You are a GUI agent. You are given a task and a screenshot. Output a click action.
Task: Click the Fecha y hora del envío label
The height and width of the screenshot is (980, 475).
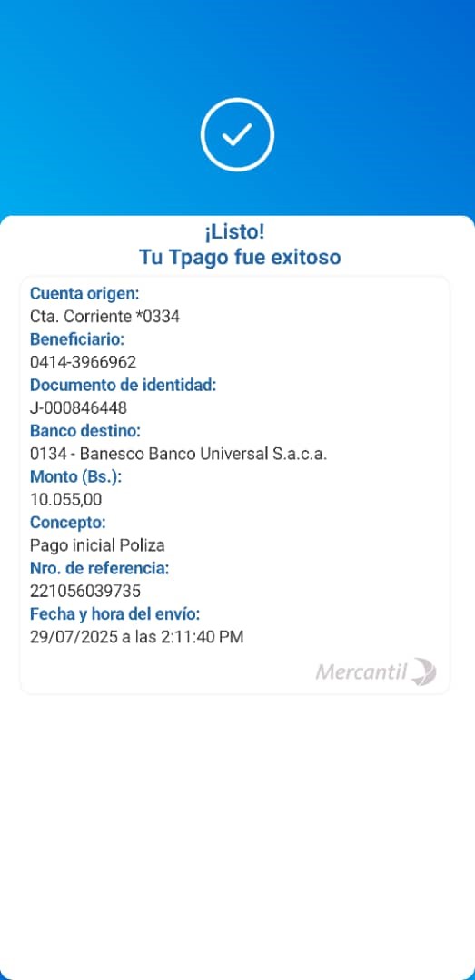tap(114, 613)
